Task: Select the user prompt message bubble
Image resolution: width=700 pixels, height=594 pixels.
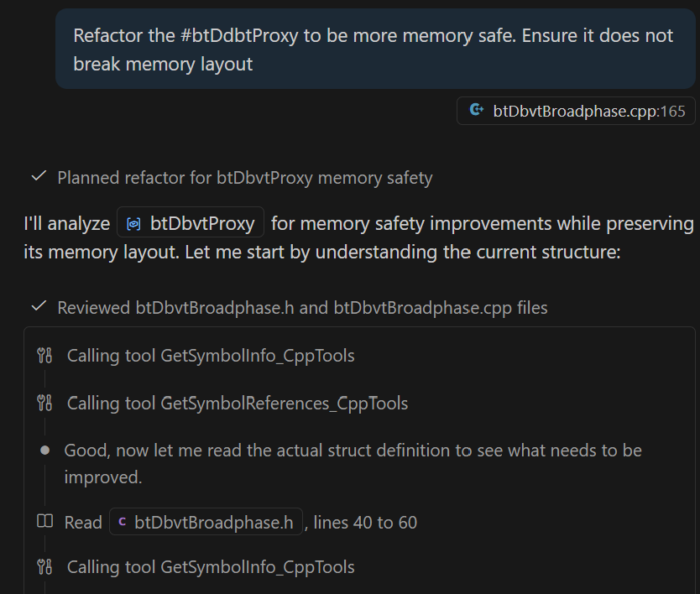Action: 378,48
